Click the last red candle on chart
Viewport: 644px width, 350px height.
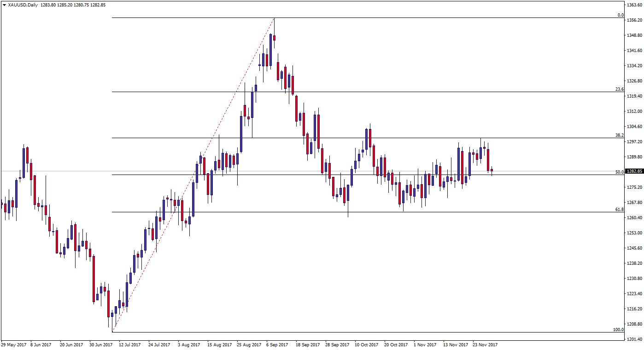coord(492,170)
